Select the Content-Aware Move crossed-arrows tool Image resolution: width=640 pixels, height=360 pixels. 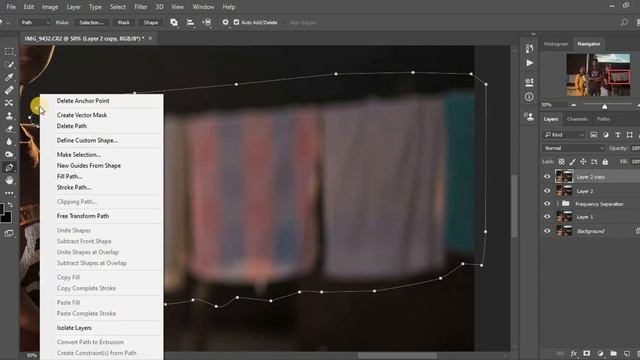(9, 103)
